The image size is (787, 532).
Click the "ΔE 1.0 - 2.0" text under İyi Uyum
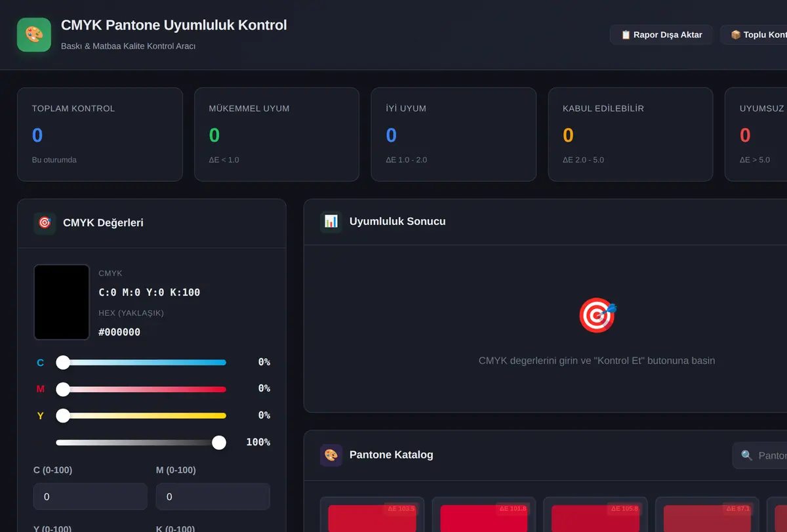[x=407, y=160]
